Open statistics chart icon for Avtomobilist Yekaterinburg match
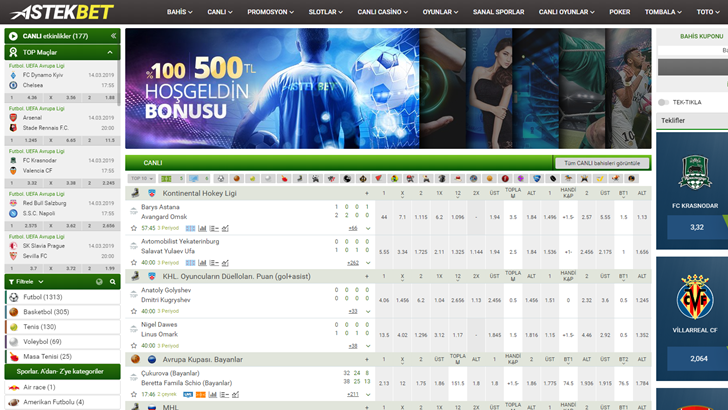 point(202,263)
